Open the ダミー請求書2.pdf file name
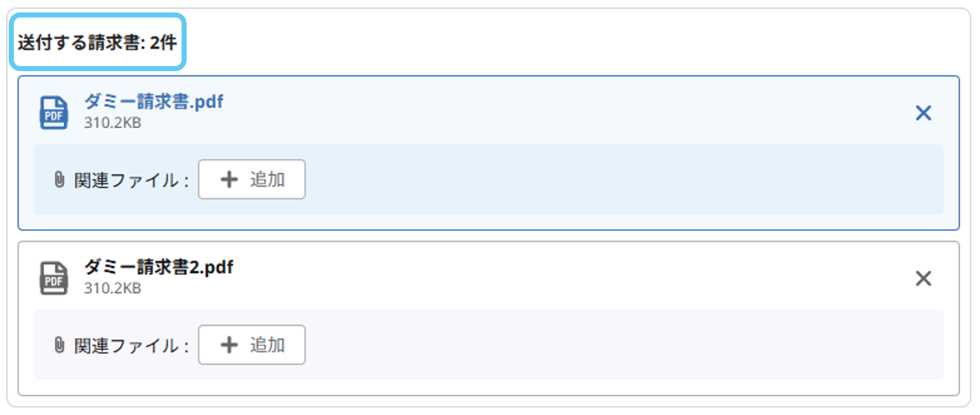The image size is (980, 415). [159, 267]
